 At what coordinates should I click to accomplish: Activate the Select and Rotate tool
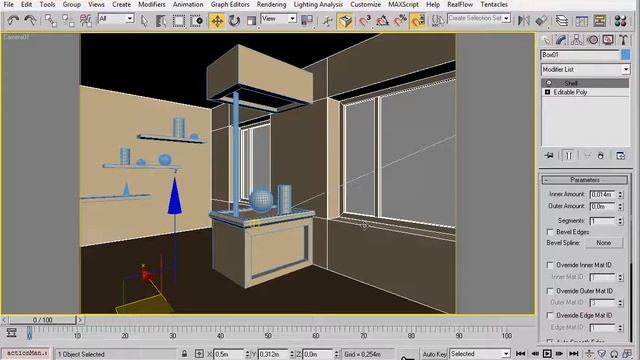tap(234, 20)
